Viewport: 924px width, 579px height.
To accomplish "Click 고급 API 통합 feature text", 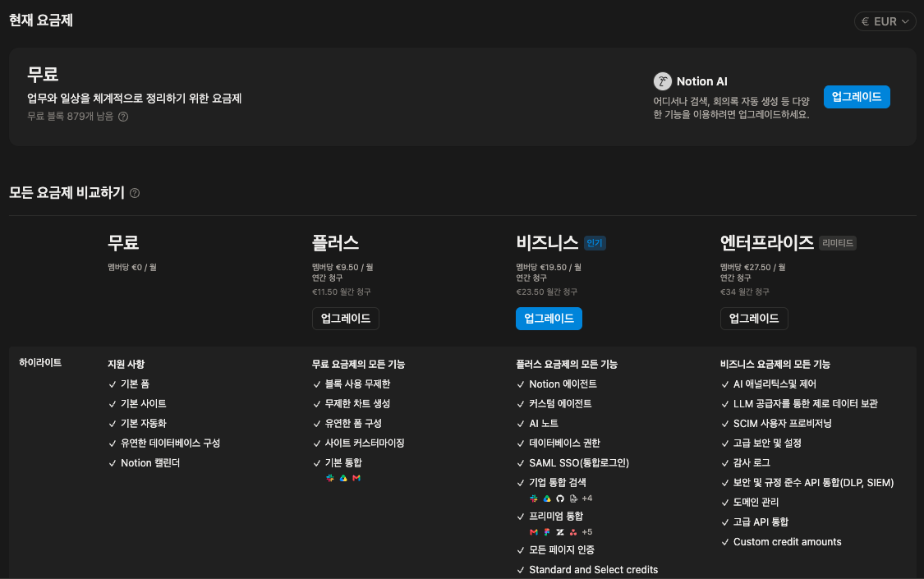I will pyautogui.click(x=761, y=522).
